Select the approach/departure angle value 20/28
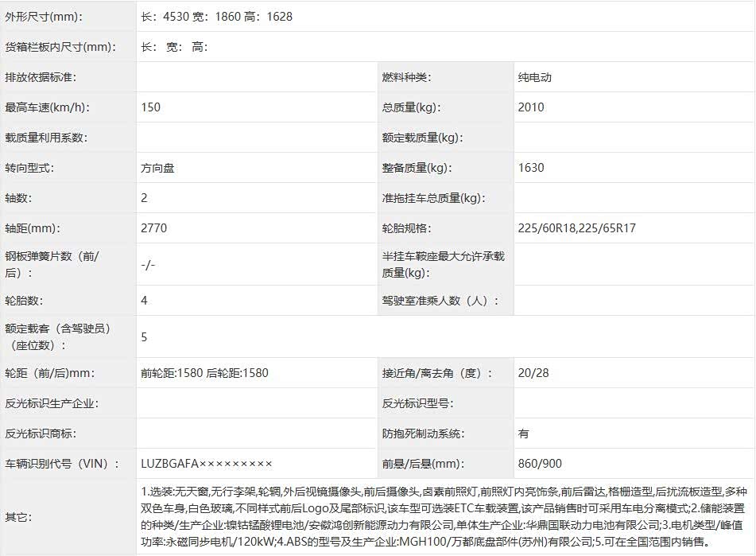 click(x=533, y=373)
